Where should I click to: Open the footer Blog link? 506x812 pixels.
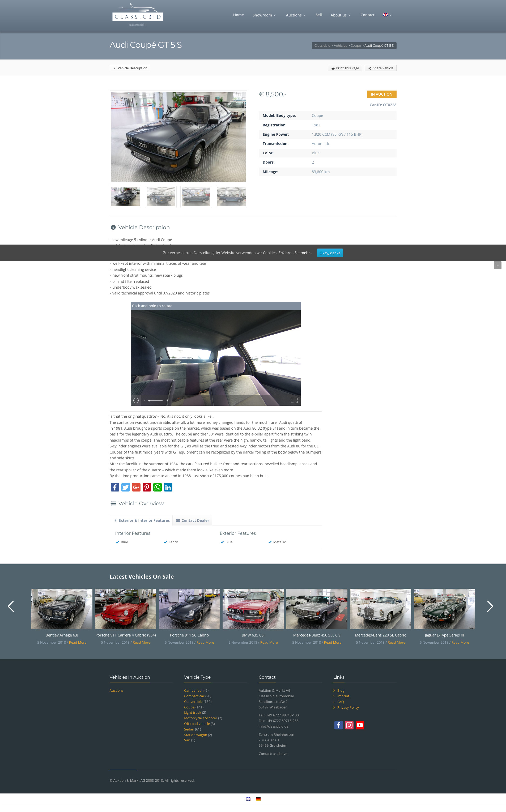341,691
